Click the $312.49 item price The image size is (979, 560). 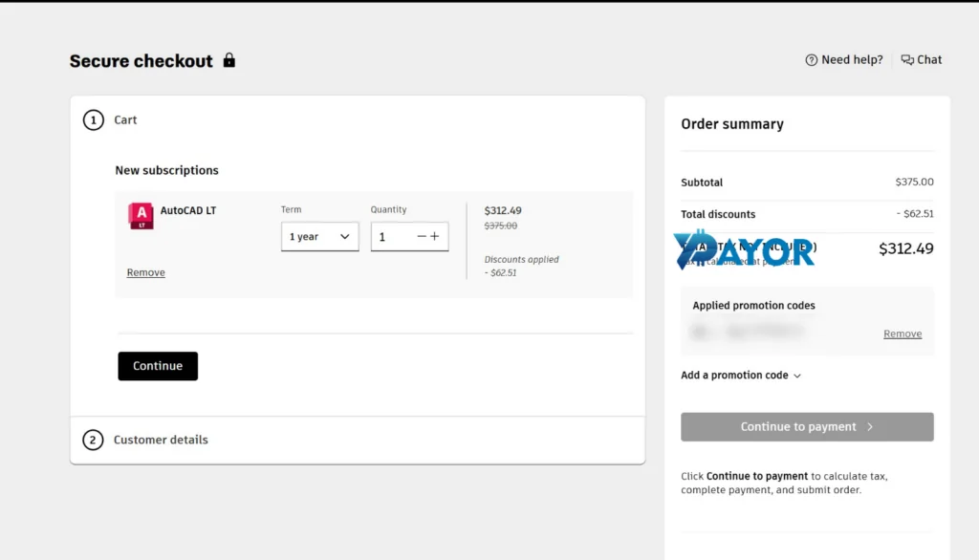point(503,210)
